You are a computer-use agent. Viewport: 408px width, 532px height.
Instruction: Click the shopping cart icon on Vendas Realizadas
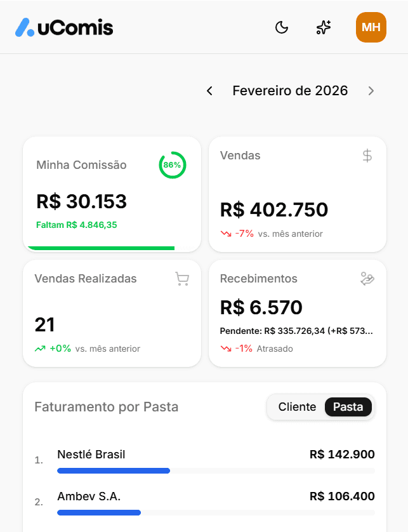182,279
